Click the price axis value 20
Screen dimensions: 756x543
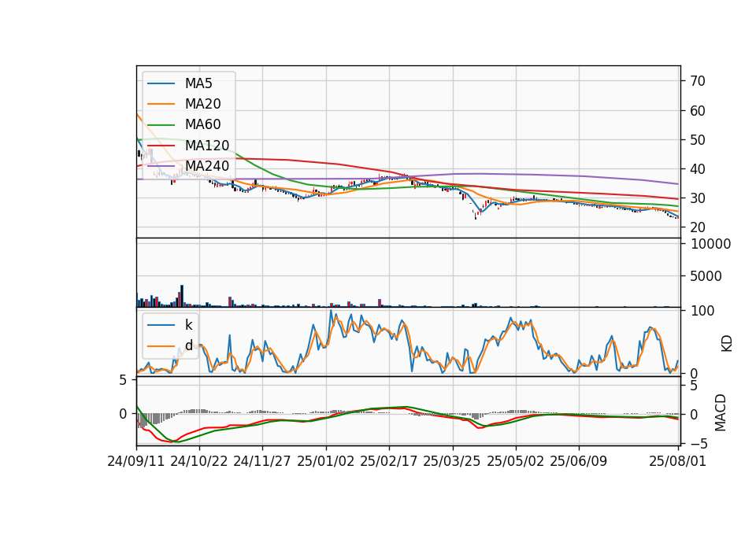[x=698, y=227]
